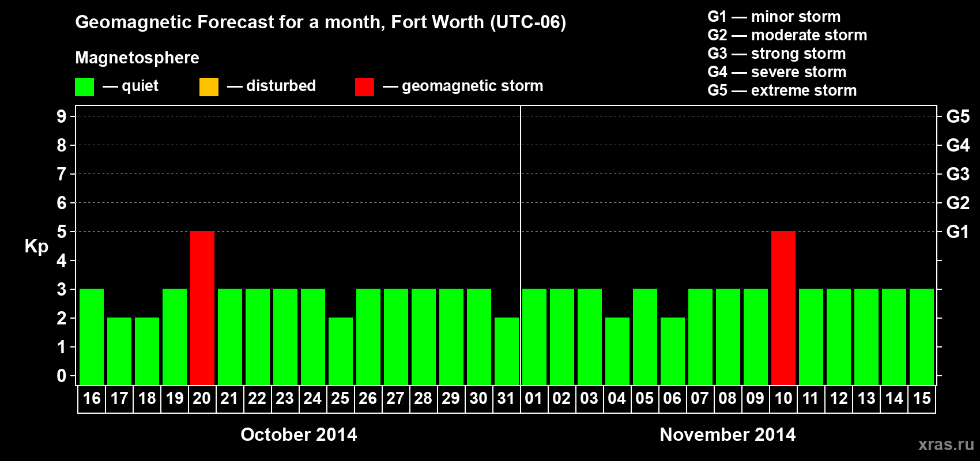
Task: Click date cell 06 in November
Action: 673,399
